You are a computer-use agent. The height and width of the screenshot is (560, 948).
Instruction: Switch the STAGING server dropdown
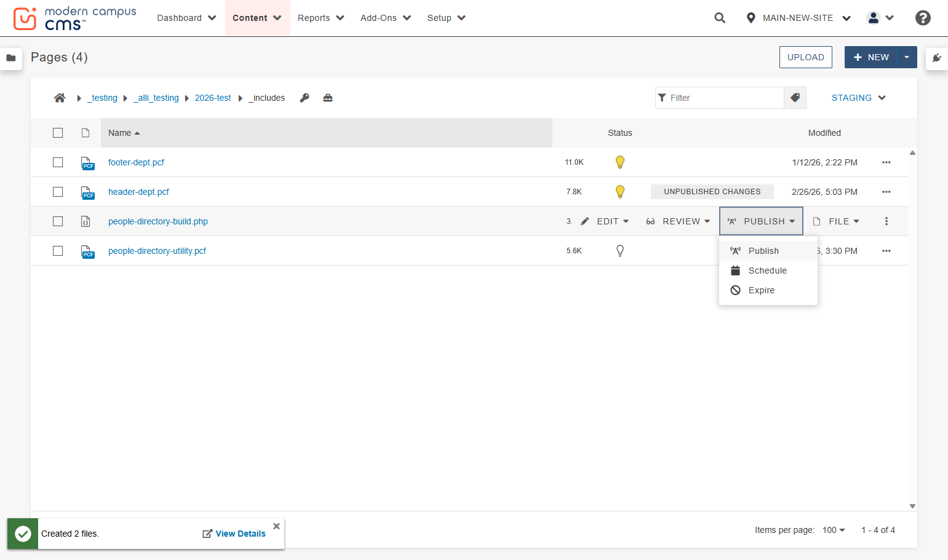[858, 98]
